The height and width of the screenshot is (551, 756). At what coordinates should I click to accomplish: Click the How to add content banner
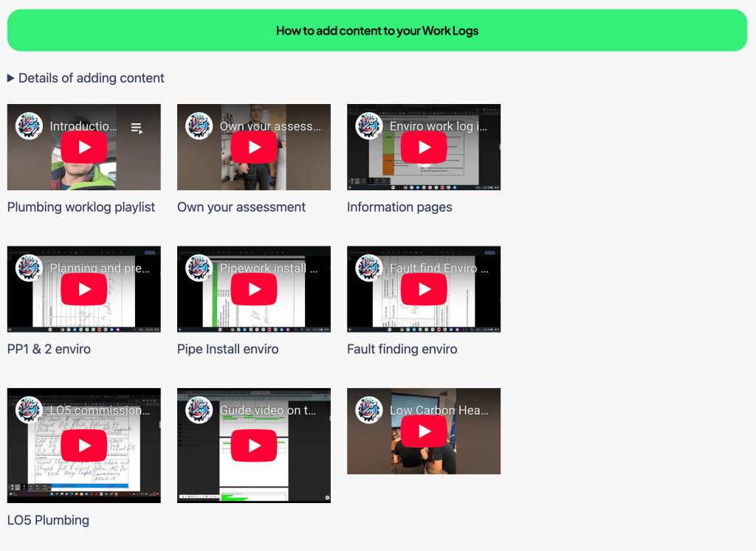click(x=377, y=31)
